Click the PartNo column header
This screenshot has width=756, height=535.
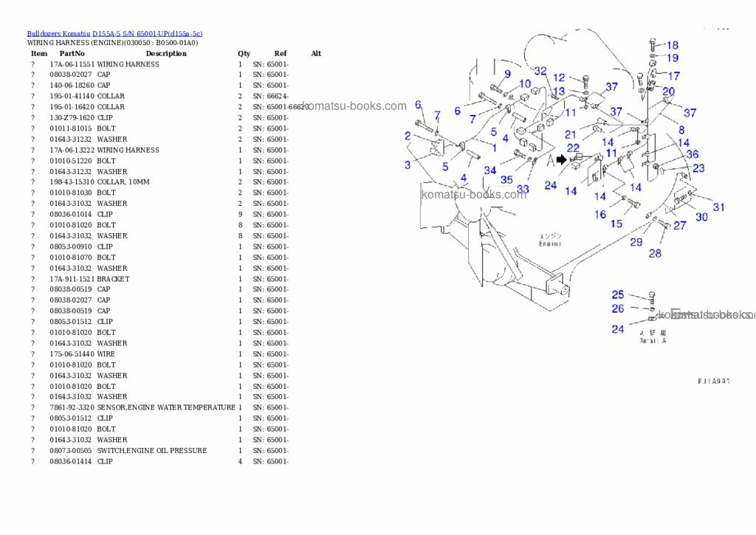(x=72, y=54)
